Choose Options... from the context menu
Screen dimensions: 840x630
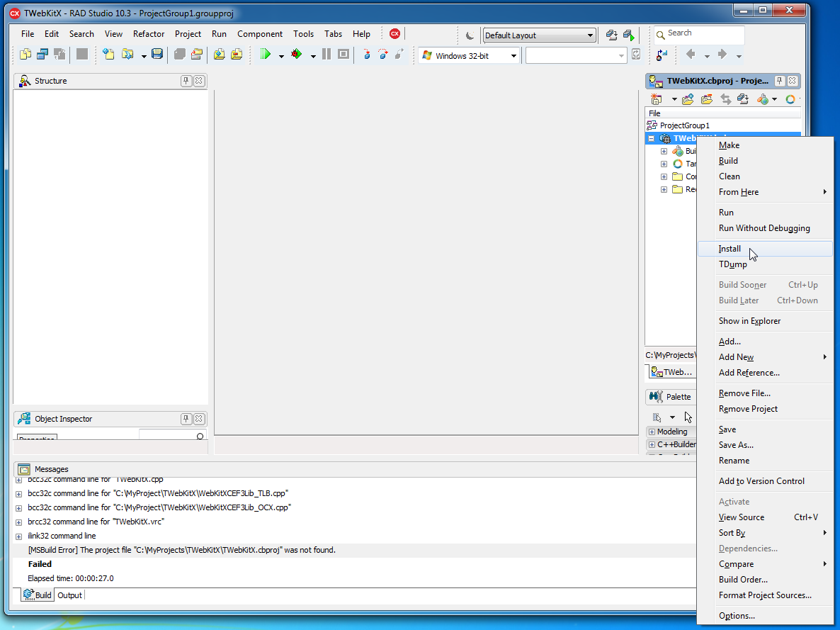(765, 616)
